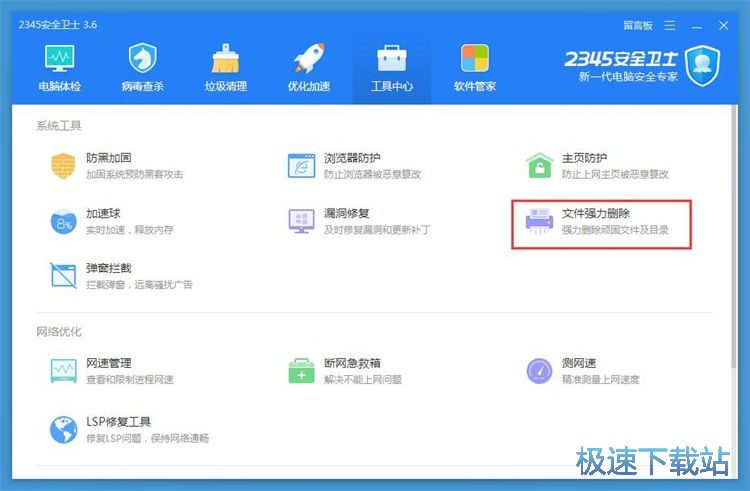750x491 pixels.
Task: Click the 系统工具 section heading
Action: pyautogui.click(x=59, y=126)
